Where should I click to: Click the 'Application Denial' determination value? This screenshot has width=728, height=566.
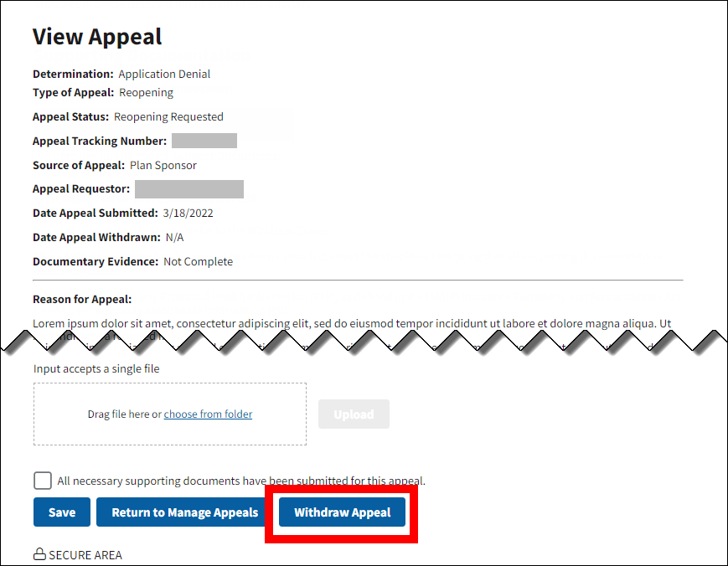click(164, 75)
